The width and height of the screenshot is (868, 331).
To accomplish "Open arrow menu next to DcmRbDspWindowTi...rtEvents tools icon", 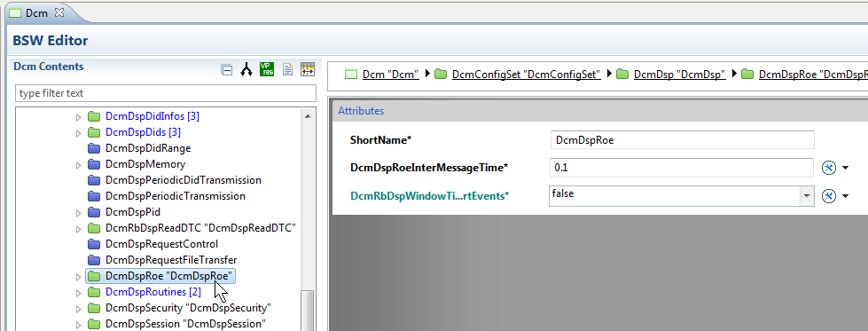I will (845, 196).
